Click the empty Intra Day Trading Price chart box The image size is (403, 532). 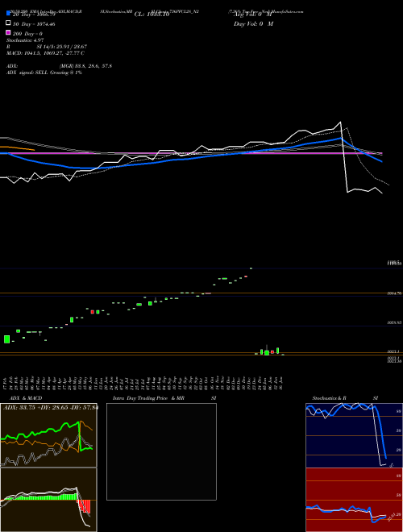(x=161, y=451)
